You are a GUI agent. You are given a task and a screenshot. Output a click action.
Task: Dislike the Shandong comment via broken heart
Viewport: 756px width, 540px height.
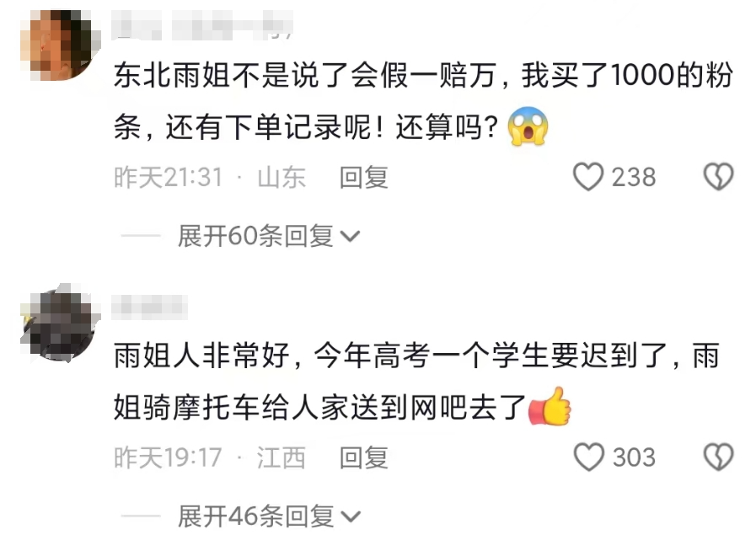coord(718,176)
